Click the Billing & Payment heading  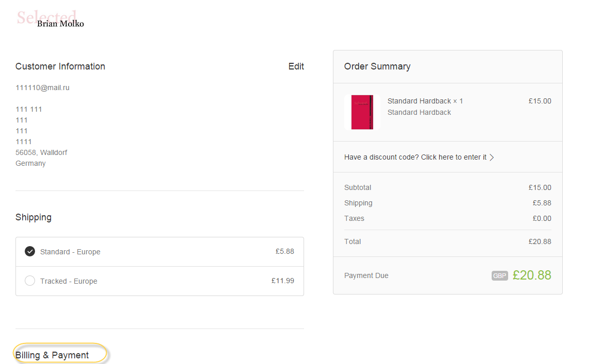pyautogui.click(x=52, y=355)
